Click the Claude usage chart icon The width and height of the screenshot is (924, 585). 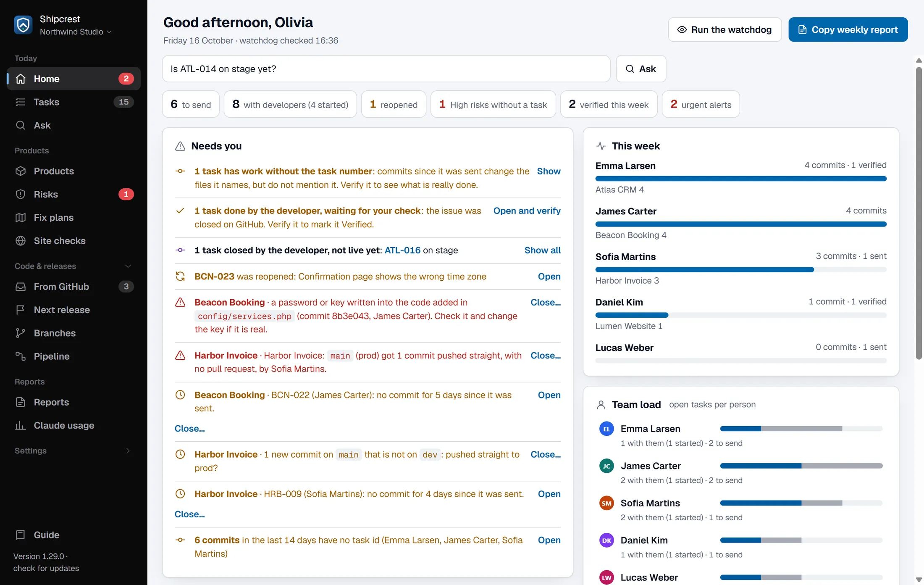(21, 425)
